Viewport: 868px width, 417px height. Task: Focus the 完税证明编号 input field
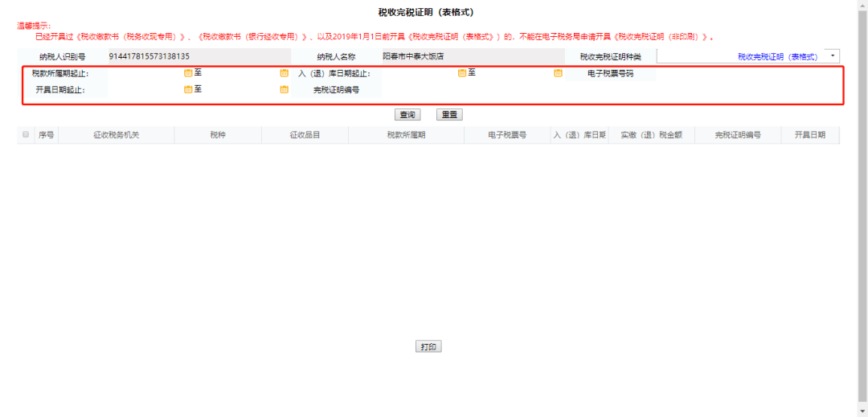(x=473, y=90)
